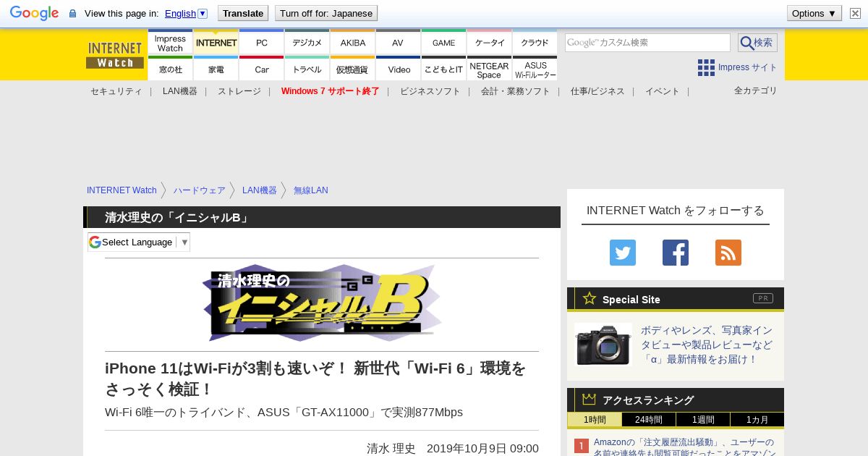Image resolution: width=868 pixels, height=456 pixels.
Task: Open the 会計・業務ソフト category link
Action: coord(516,91)
